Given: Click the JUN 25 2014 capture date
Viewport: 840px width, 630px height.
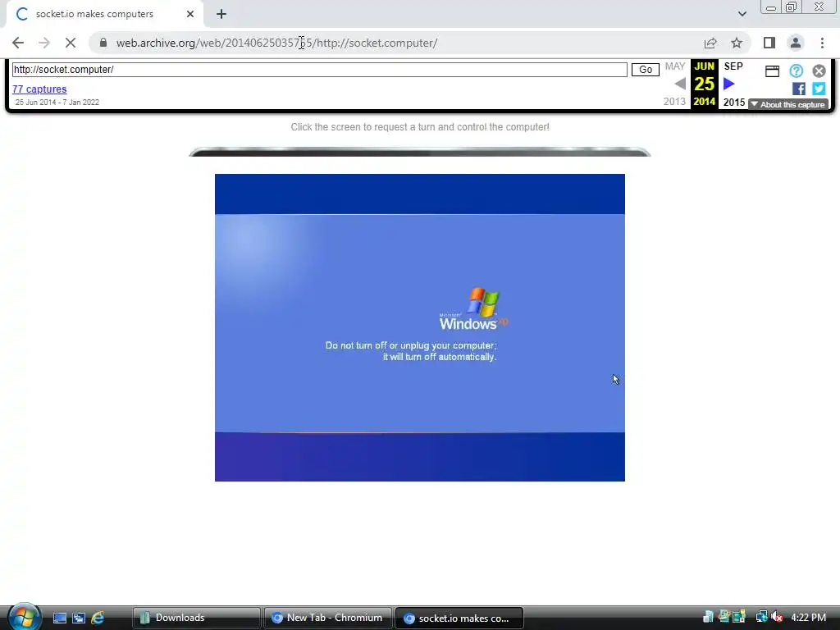Looking at the screenshot, I should click(704, 84).
